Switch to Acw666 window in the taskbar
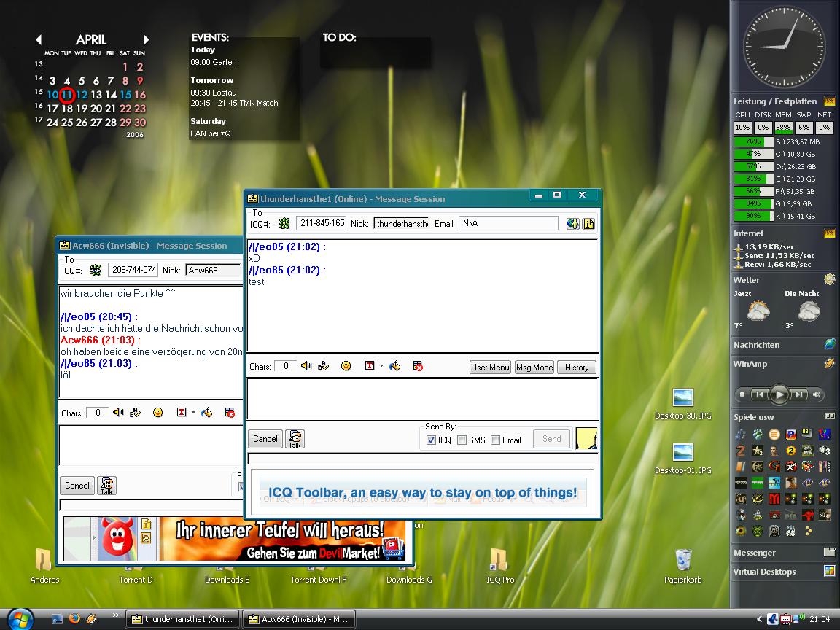Screen dimensions: 840x630 coord(297,619)
